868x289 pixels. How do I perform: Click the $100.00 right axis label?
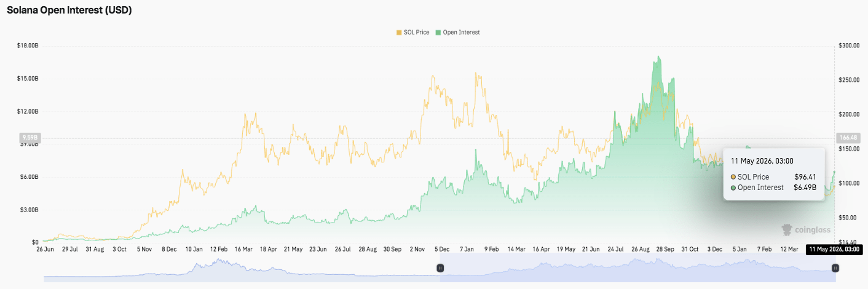tap(848, 183)
